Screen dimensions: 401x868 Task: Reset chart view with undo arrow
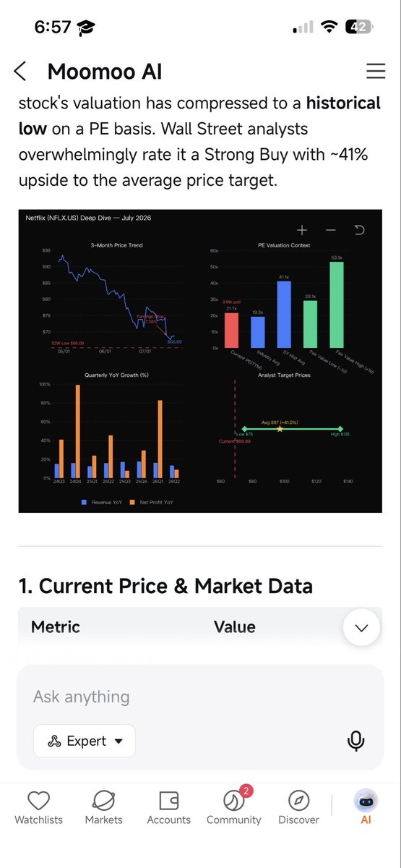coord(359,230)
